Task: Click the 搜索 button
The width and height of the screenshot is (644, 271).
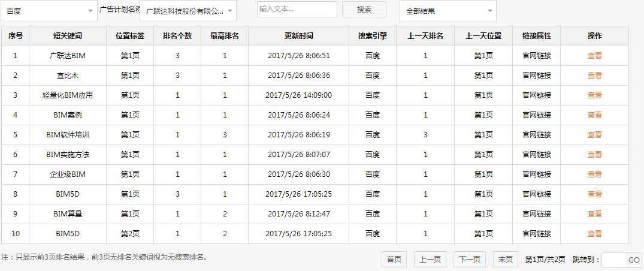Action: pos(364,9)
